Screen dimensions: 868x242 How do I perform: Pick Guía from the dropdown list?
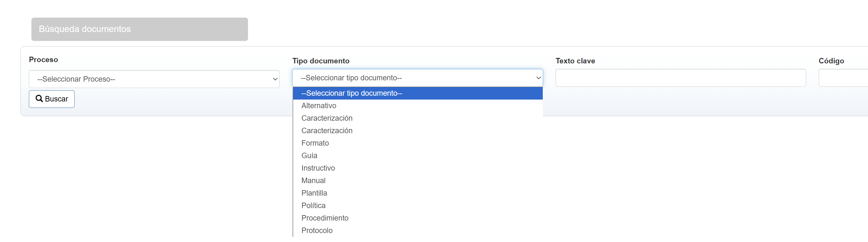tap(417, 156)
